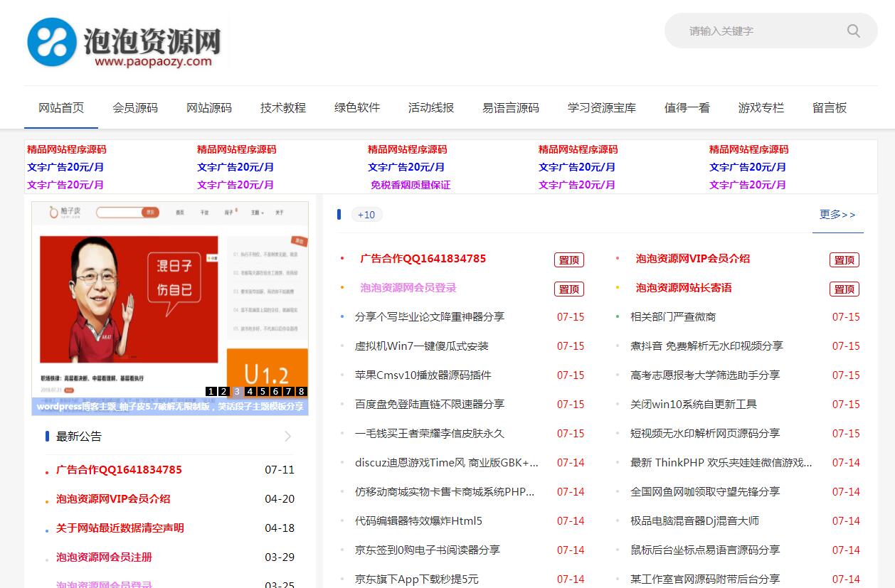The width and height of the screenshot is (895, 588).
Task: Open 京东签到0购电子书阅读器分享 article
Action: [428, 550]
